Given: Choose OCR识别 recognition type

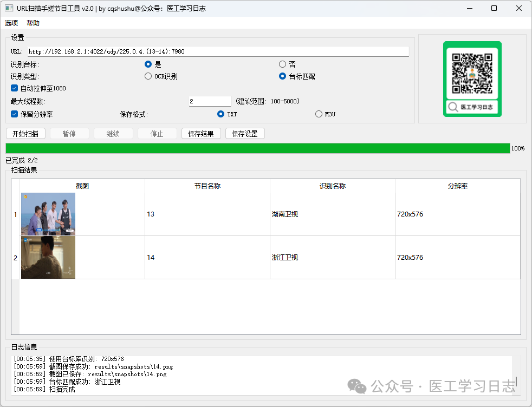Looking at the screenshot, I should point(148,76).
